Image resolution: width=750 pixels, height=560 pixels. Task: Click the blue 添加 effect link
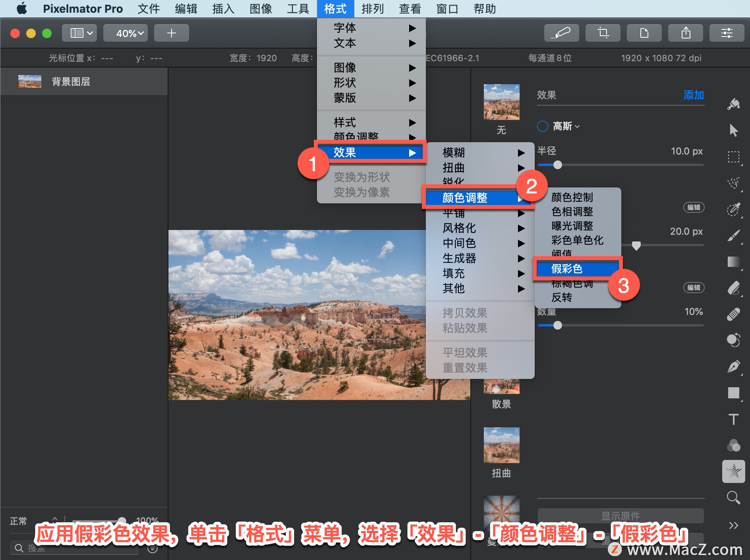coord(694,95)
